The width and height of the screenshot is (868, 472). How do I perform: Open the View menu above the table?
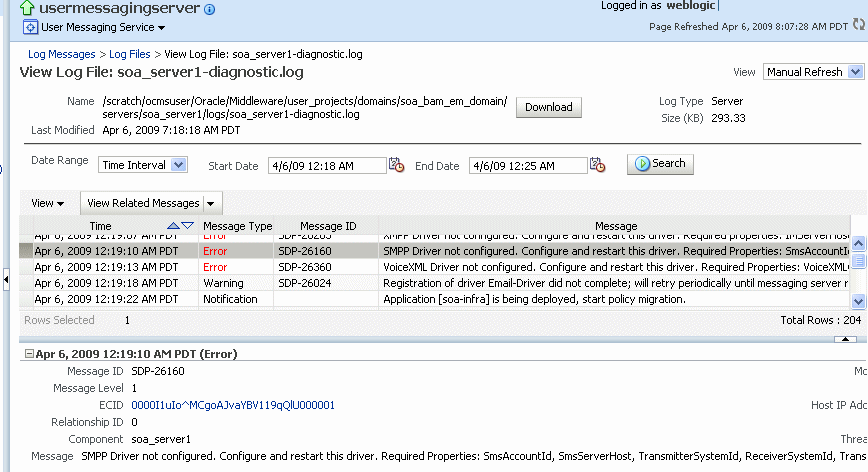tap(47, 203)
